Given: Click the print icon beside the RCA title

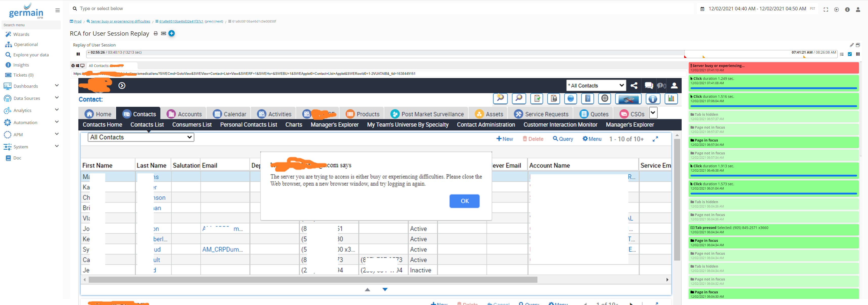Looking at the screenshot, I should (156, 33).
